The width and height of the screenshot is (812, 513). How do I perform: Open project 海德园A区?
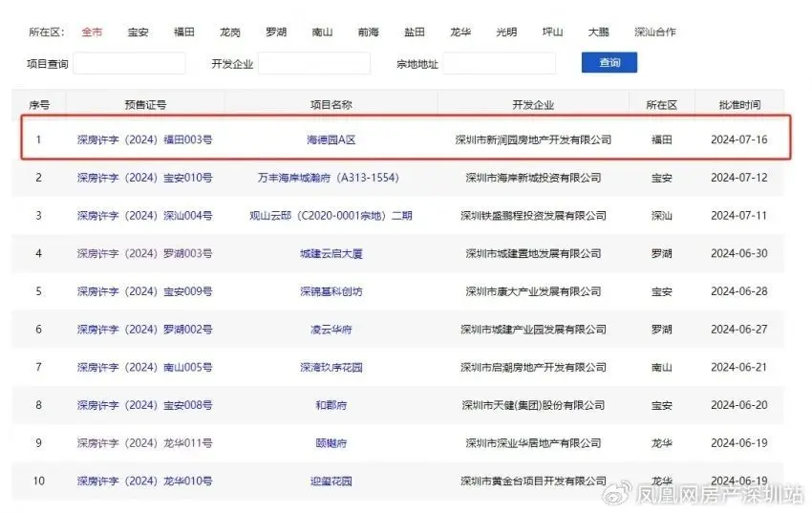331,139
